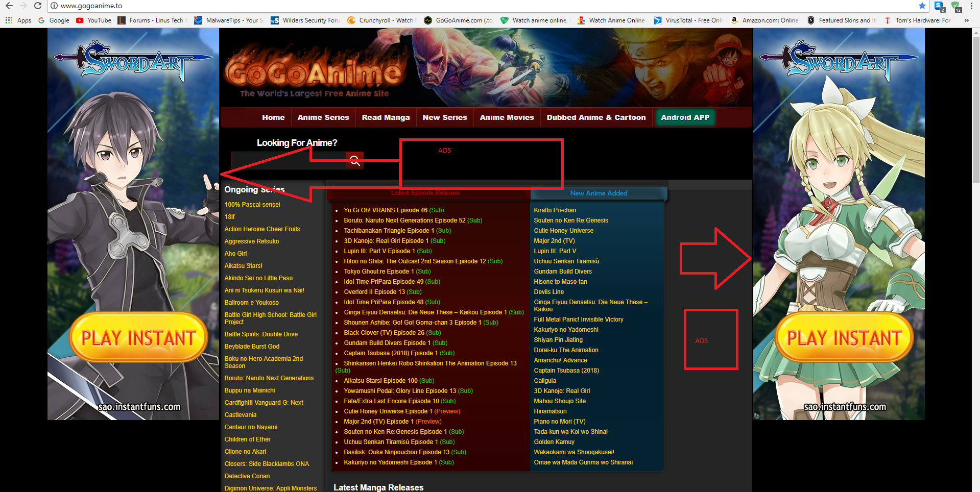Open Kiratto Pri-chan in New Anime Added
Screen dimensions: 980x492
[555, 210]
